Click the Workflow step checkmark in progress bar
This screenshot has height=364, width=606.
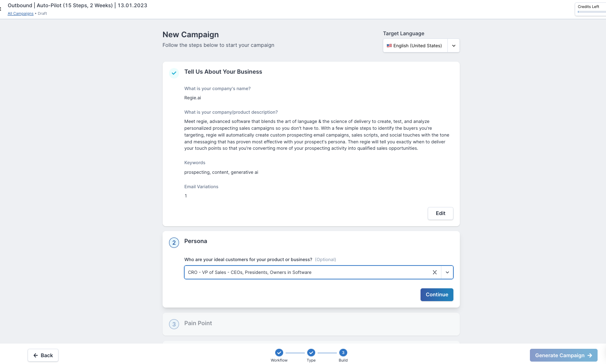tap(279, 352)
